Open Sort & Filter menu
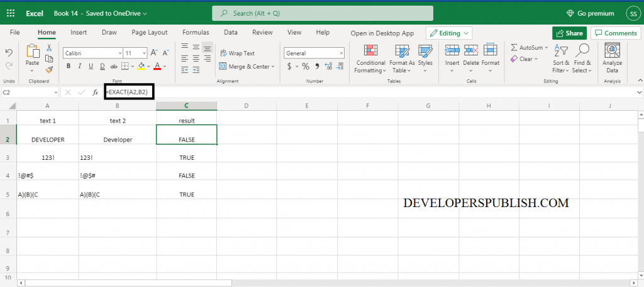The height and width of the screenshot is (287, 644). click(x=561, y=59)
